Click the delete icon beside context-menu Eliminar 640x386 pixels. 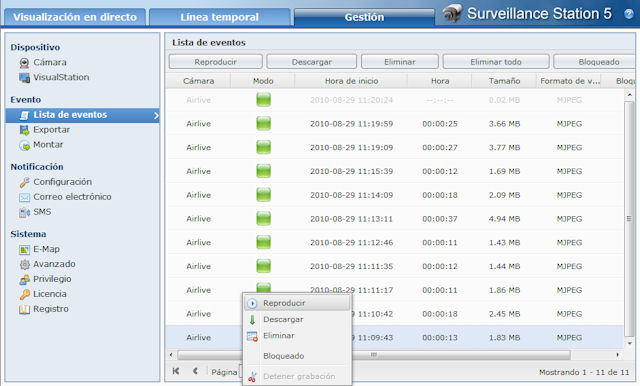click(252, 336)
